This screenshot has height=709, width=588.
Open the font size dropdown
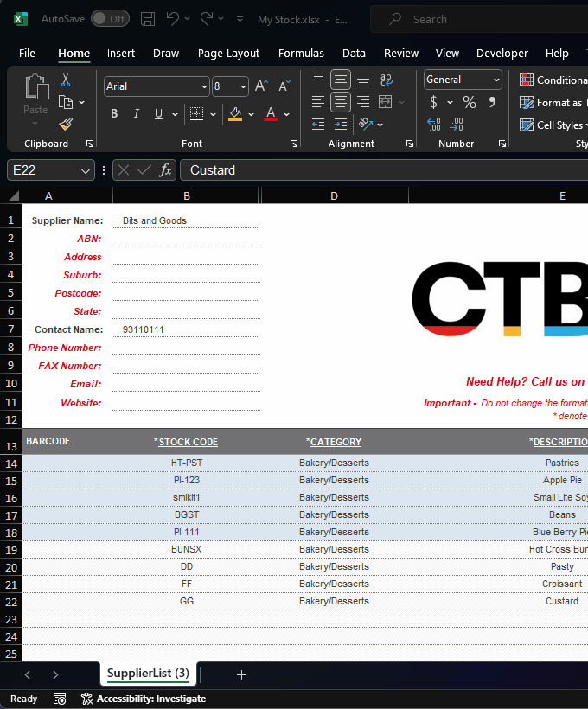pyautogui.click(x=243, y=86)
